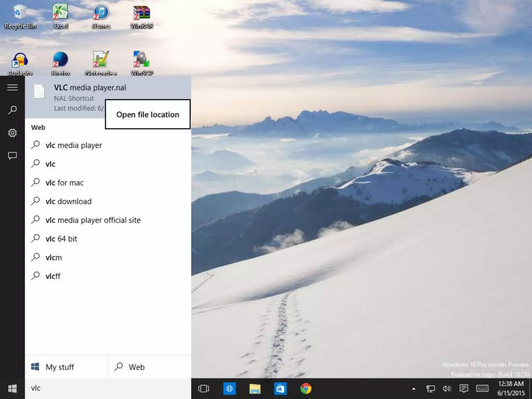Open settings gear in search sidebar

pos(12,133)
